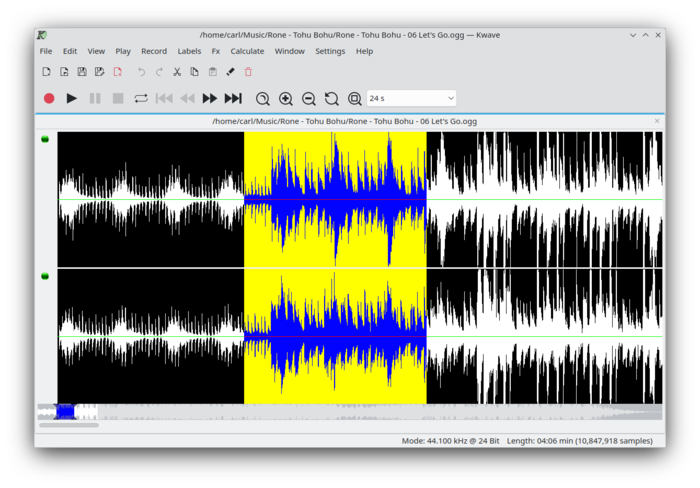700x488 pixels.
Task: Open the Calculate menu
Action: pyautogui.click(x=247, y=51)
